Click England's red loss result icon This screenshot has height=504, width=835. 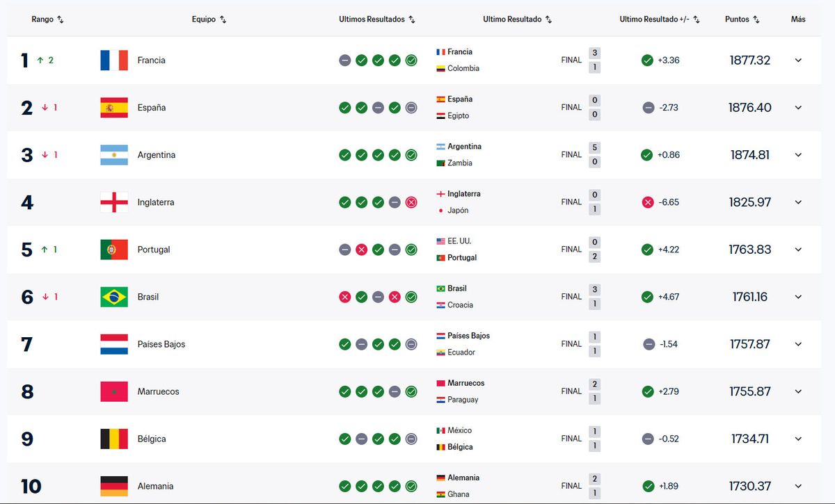pyautogui.click(x=411, y=202)
